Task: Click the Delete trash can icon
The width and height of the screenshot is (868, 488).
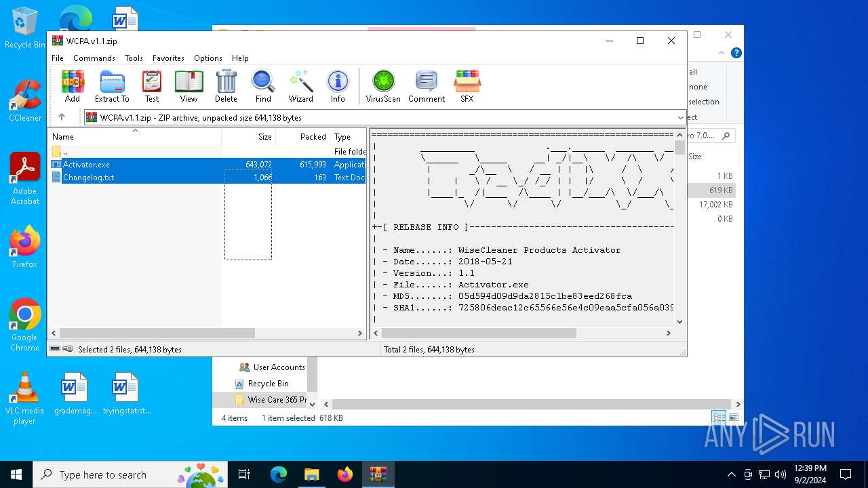Action: point(226,86)
